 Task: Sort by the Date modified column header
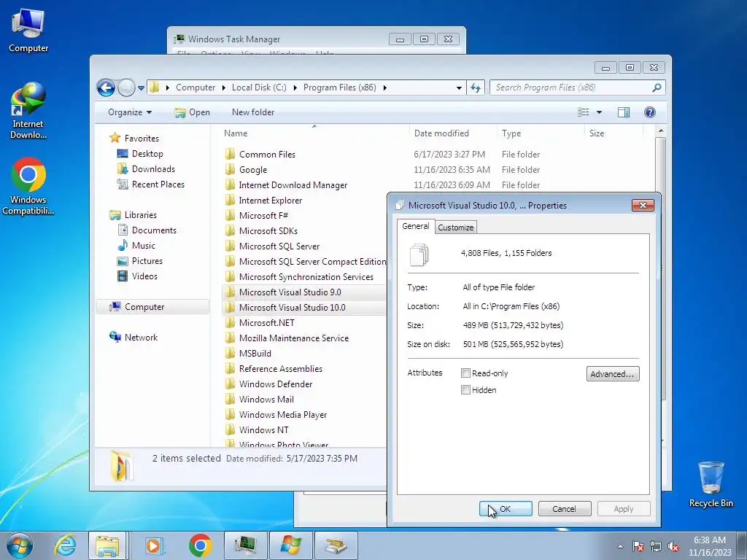click(x=453, y=133)
